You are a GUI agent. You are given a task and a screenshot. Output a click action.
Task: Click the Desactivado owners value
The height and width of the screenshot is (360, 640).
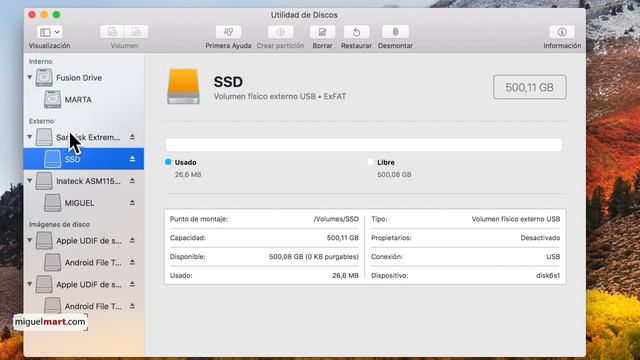coord(540,238)
